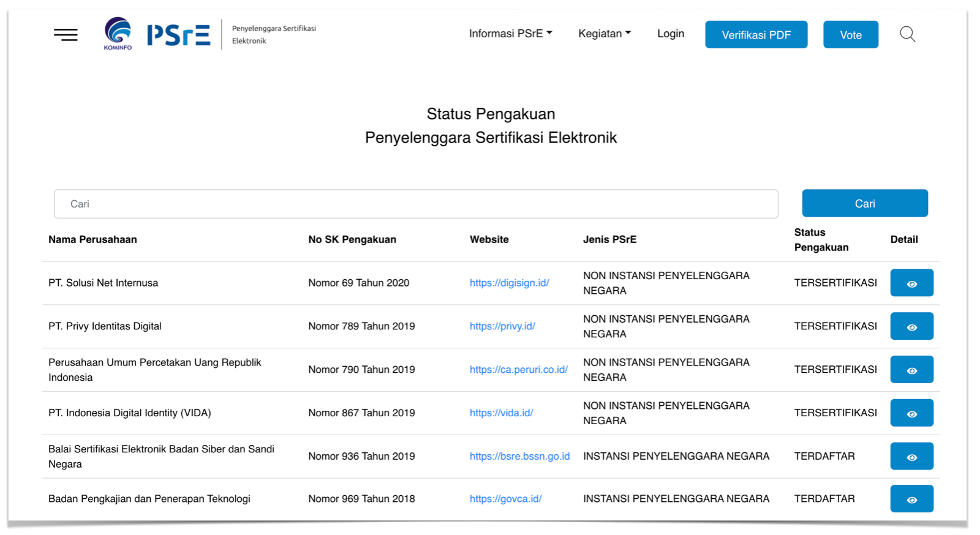Focus the Cari search input field
980x535 pixels.
[416, 204]
